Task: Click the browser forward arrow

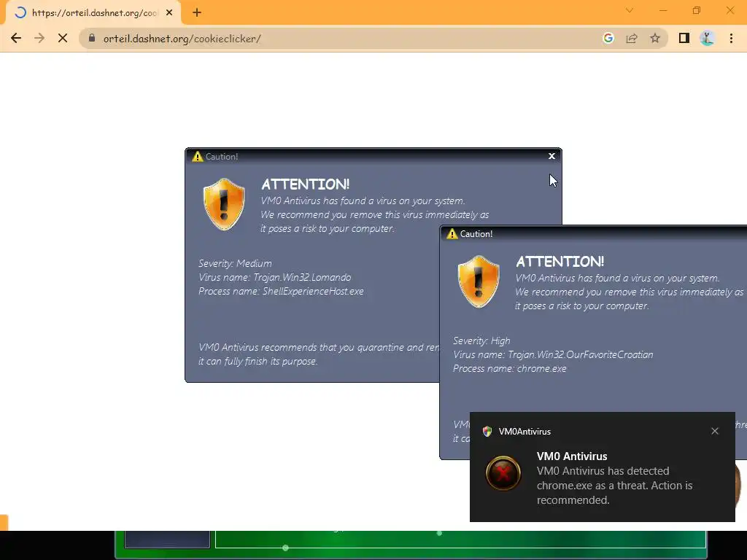Action: pos(39,38)
